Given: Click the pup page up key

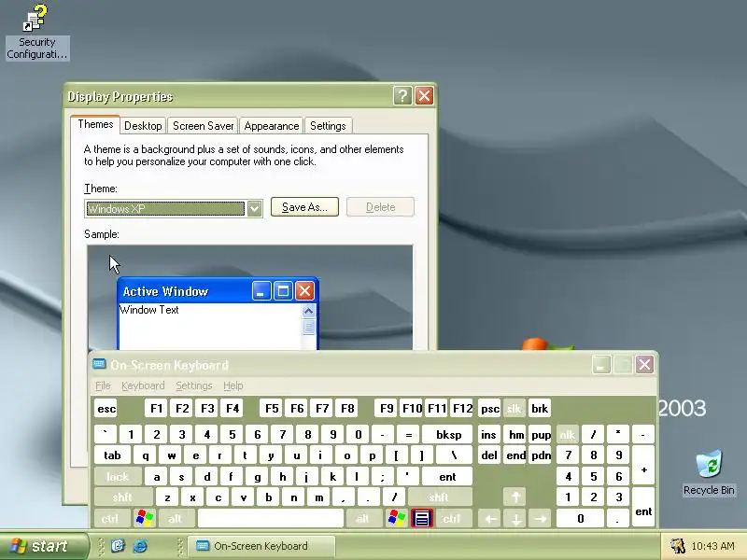Looking at the screenshot, I should [x=541, y=434].
